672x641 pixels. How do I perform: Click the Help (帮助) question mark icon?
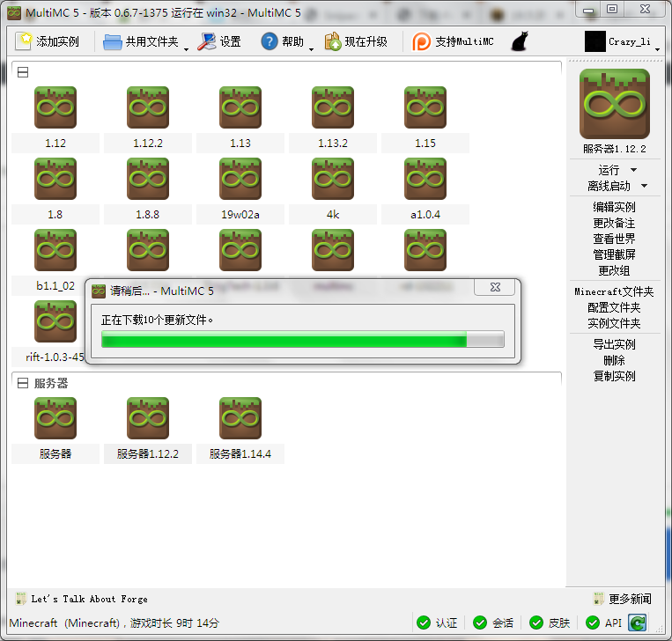click(x=270, y=41)
